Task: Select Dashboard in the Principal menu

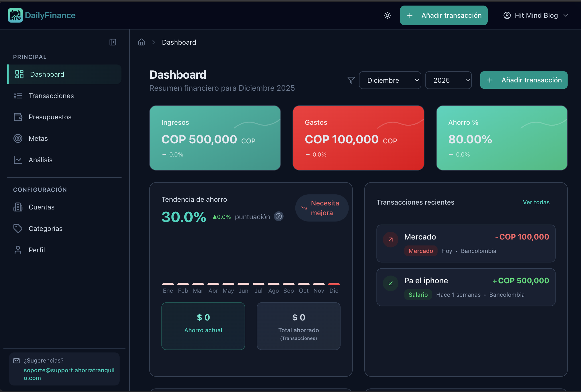Action: point(47,74)
